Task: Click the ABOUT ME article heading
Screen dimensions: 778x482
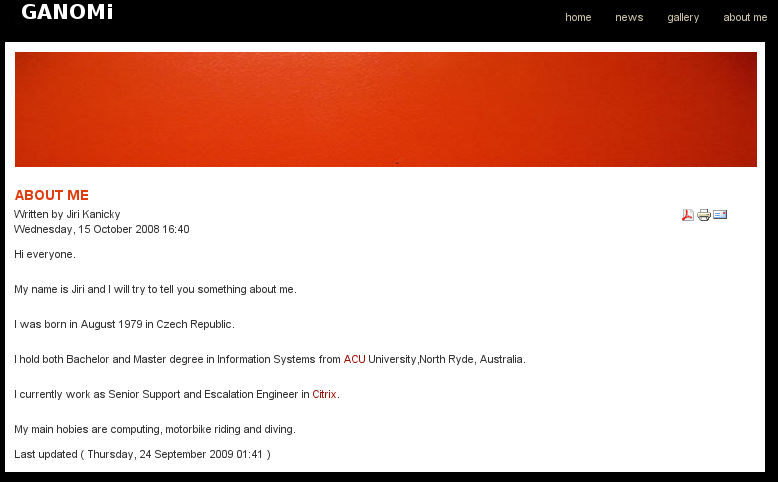Action: click(52, 195)
